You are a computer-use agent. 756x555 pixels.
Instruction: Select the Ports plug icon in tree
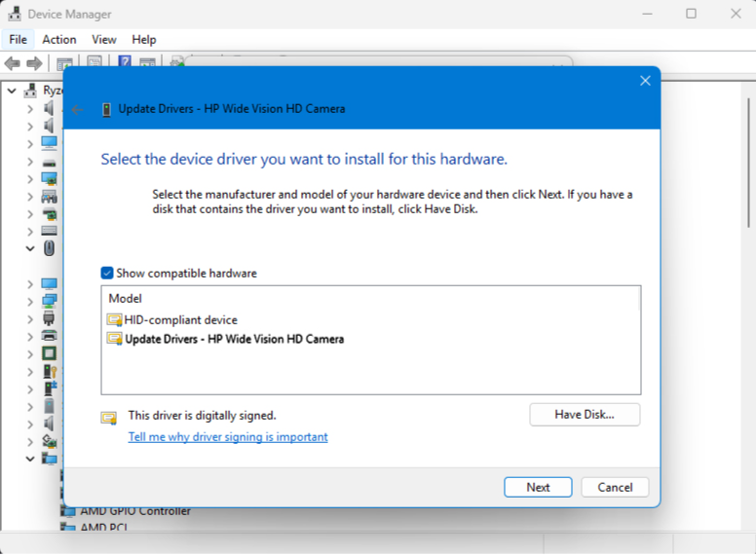49,318
